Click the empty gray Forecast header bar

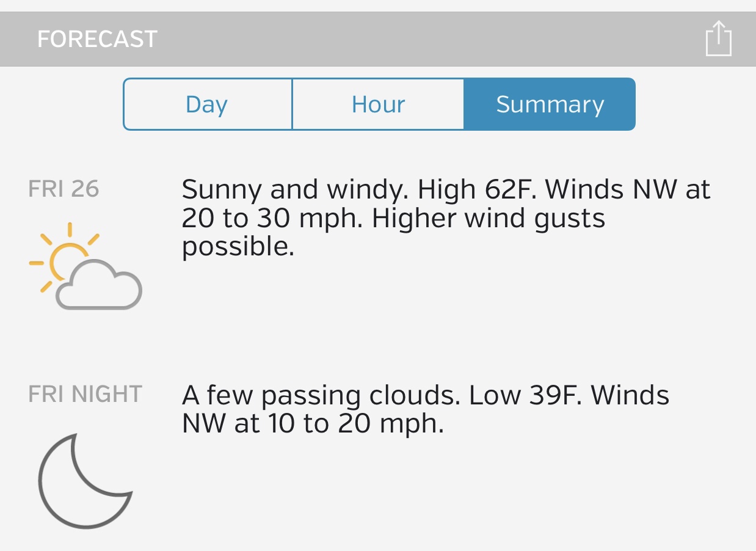click(427, 39)
